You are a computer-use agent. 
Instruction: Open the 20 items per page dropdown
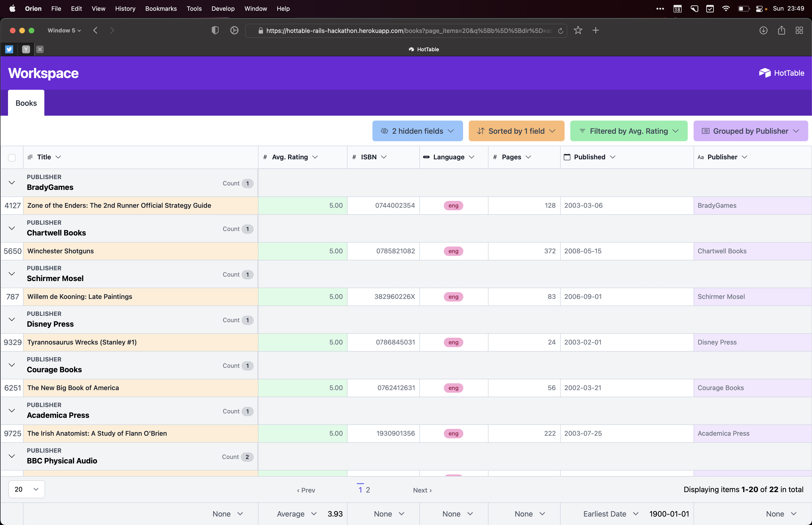[x=26, y=489]
